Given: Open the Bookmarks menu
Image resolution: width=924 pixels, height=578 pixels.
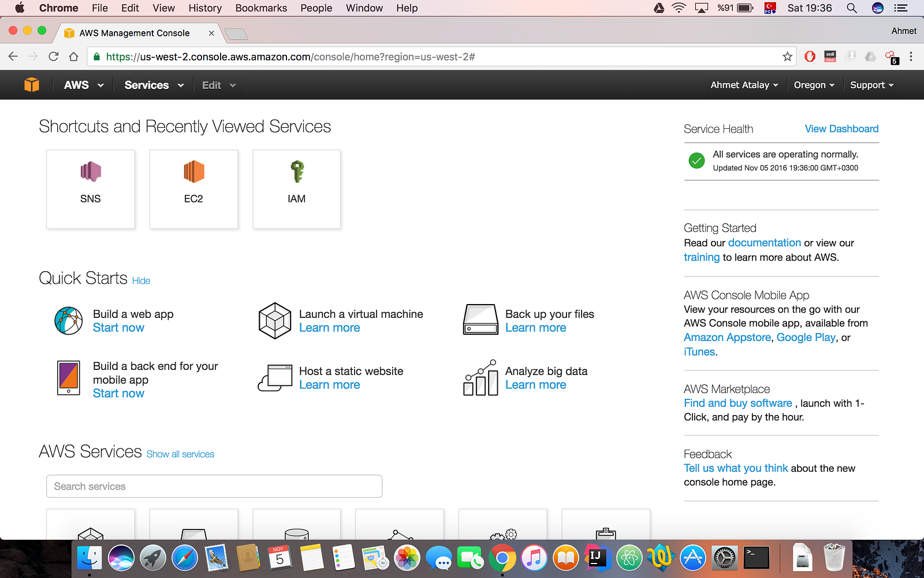Looking at the screenshot, I should tap(261, 8).
